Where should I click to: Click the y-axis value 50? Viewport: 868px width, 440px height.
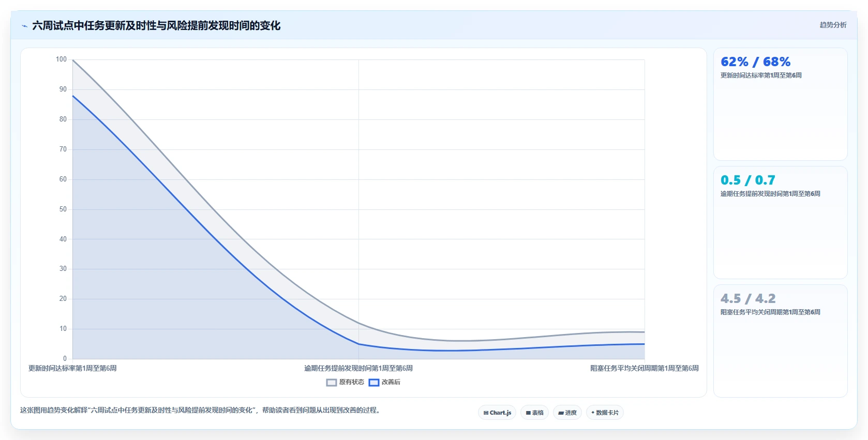[x=63, y=209]
